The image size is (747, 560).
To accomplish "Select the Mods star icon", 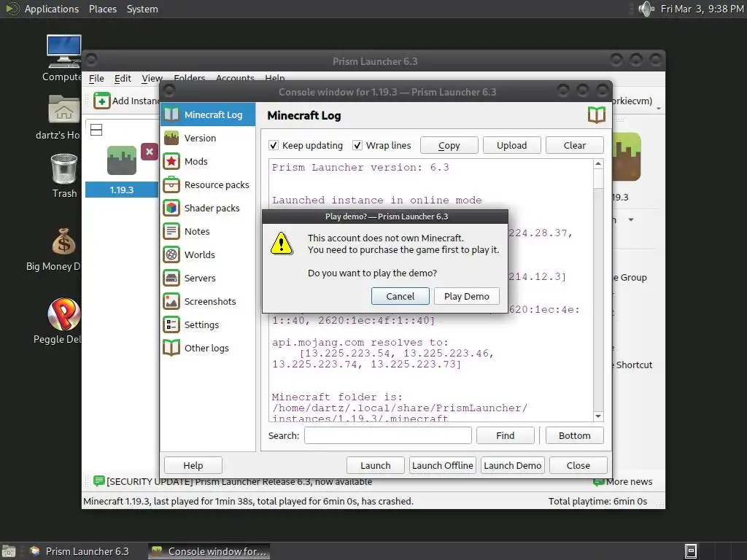I will [171, 161].
